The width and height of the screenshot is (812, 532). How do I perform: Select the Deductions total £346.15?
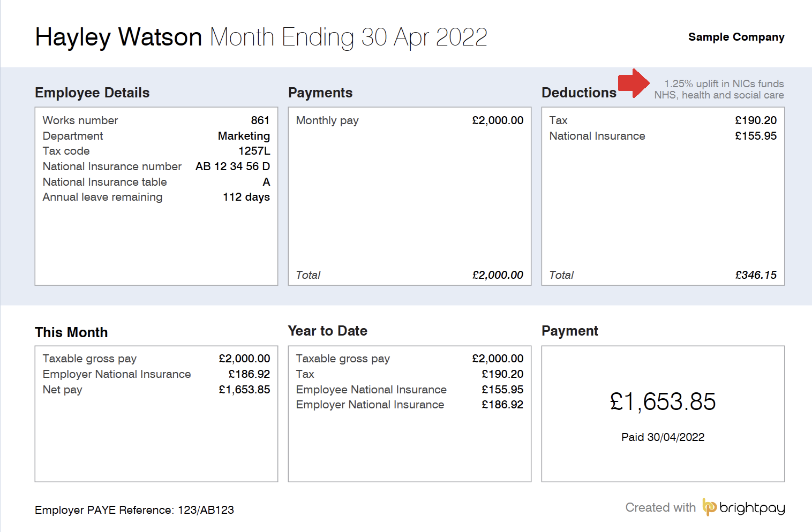point(756,275)
